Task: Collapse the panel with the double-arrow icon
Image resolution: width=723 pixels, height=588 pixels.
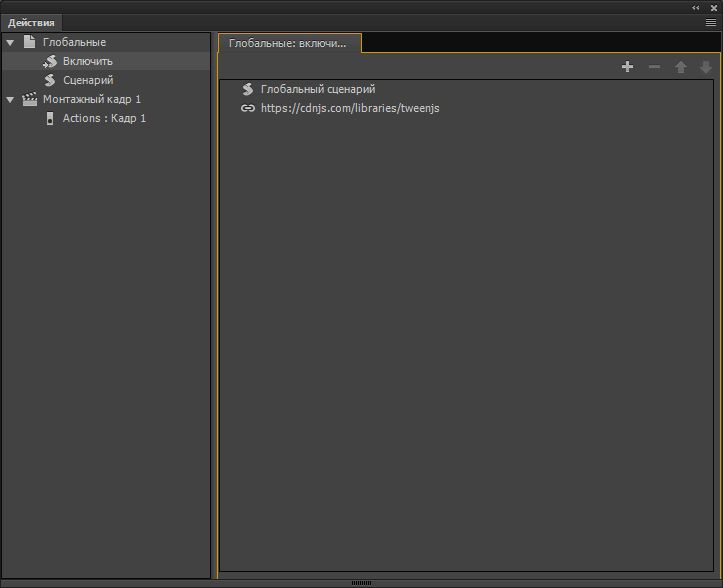Action: point(695,8)
